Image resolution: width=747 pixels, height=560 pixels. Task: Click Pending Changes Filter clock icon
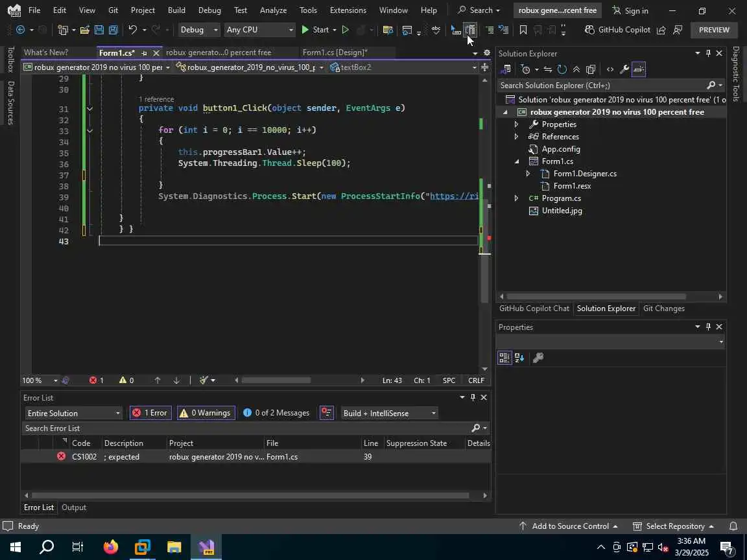pos(525,69)
